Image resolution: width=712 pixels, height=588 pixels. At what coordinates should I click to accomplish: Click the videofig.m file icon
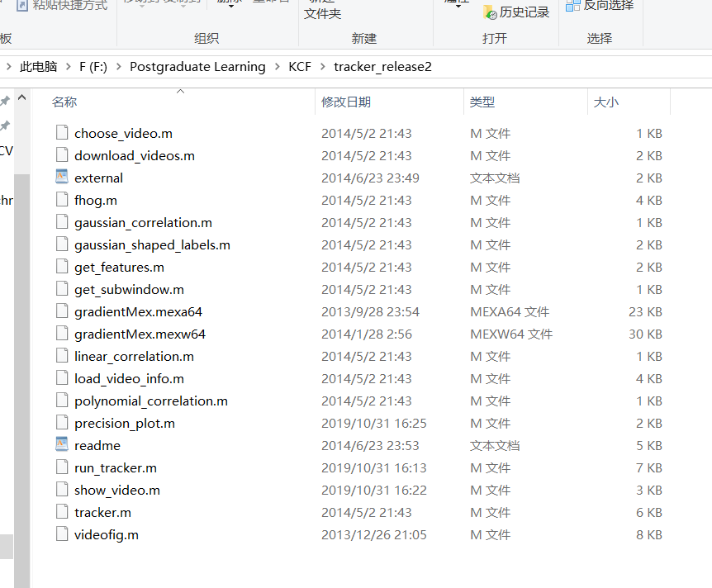click(61, 533)
